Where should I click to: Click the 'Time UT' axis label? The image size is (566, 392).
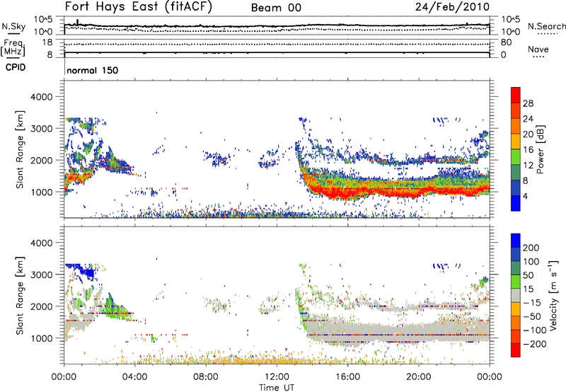(277, 388)
